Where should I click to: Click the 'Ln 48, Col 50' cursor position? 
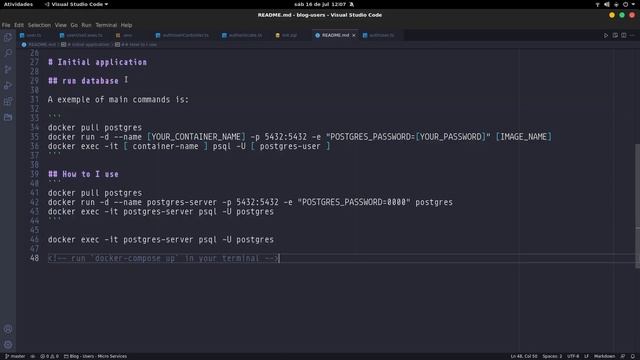click(524, 356)
